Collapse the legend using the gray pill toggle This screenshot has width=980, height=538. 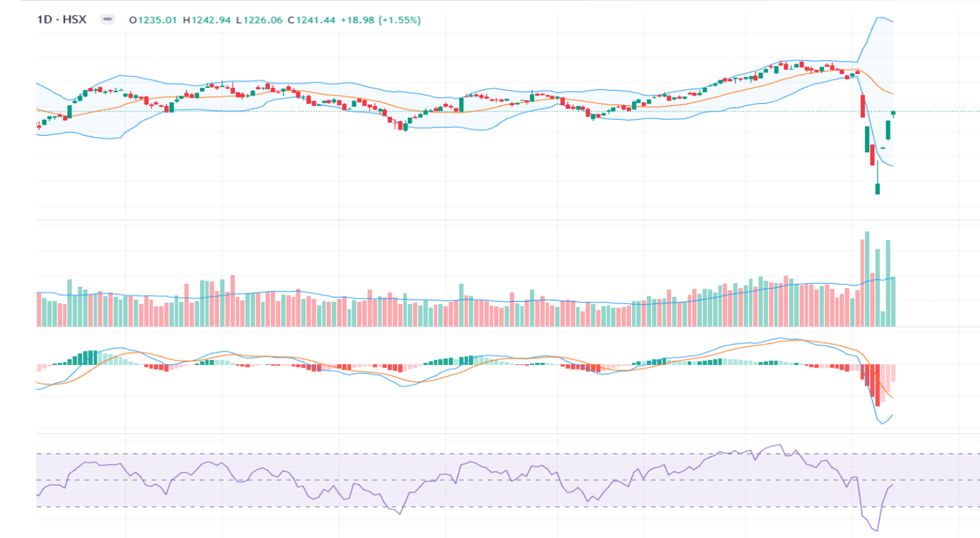(x=107, y=19)
